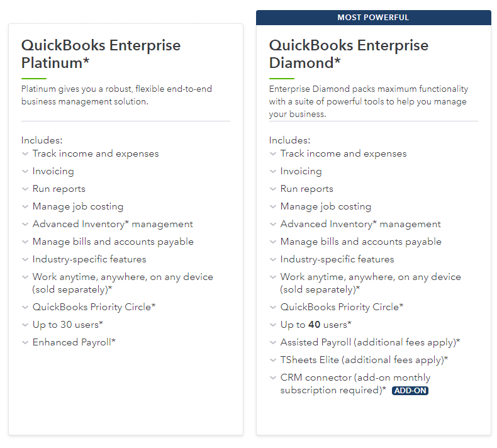
Task: Click chevron next to Platinum 'Enhanced Payroll'
Action: [x=25, y=342]
